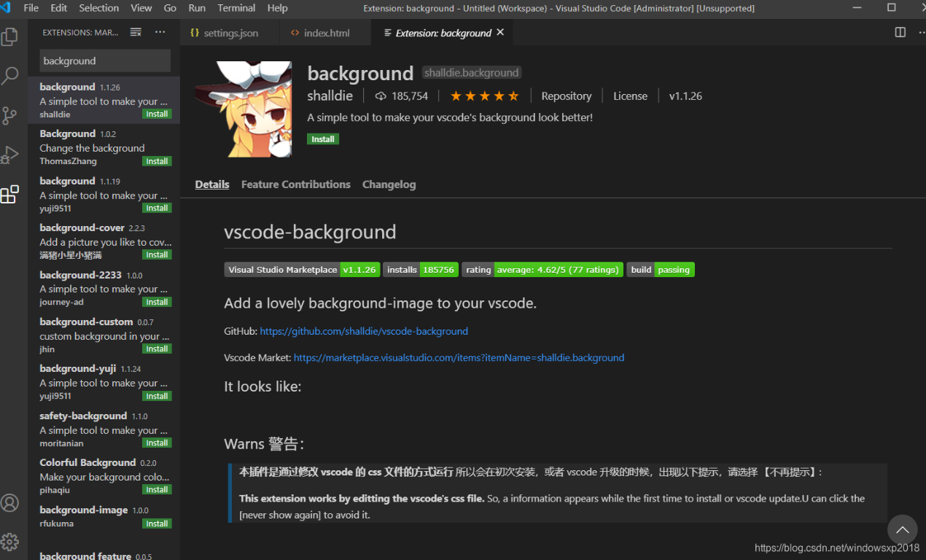Open the Vscode Market link
The height and width of the screenshot is (560, 926).
pos(459,358)
